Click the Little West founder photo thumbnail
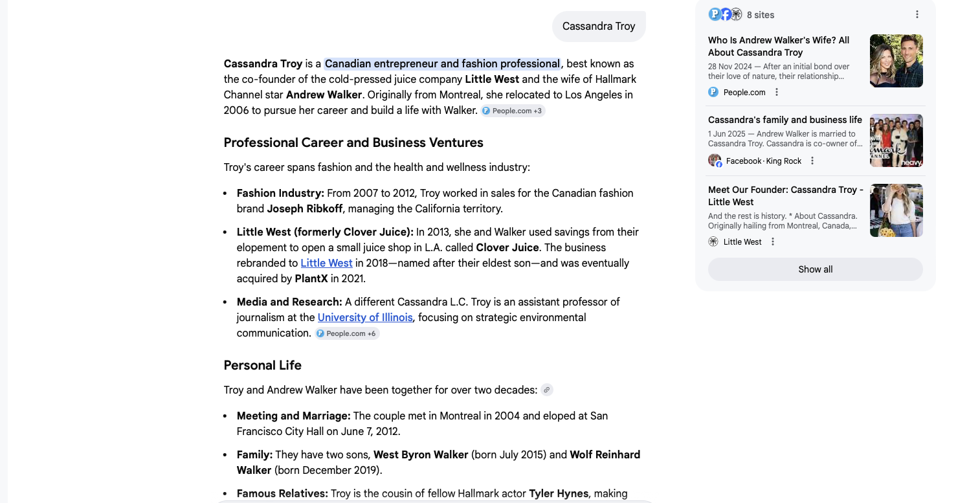 896,210
